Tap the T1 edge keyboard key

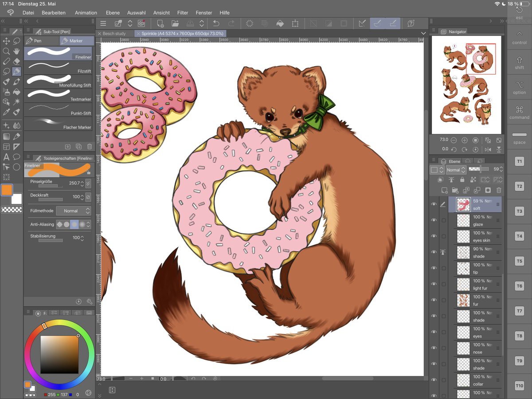pyautogui.click(x=519, y=162)
